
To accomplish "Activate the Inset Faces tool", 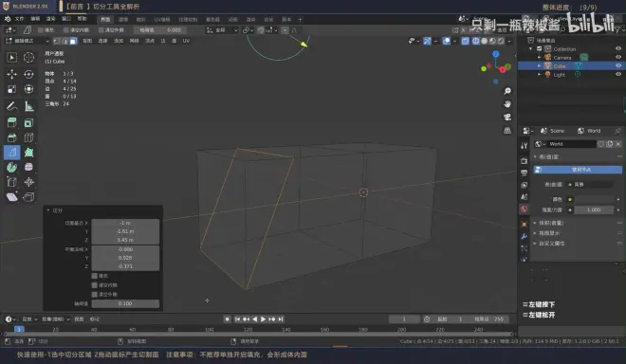I will (28, 123).
